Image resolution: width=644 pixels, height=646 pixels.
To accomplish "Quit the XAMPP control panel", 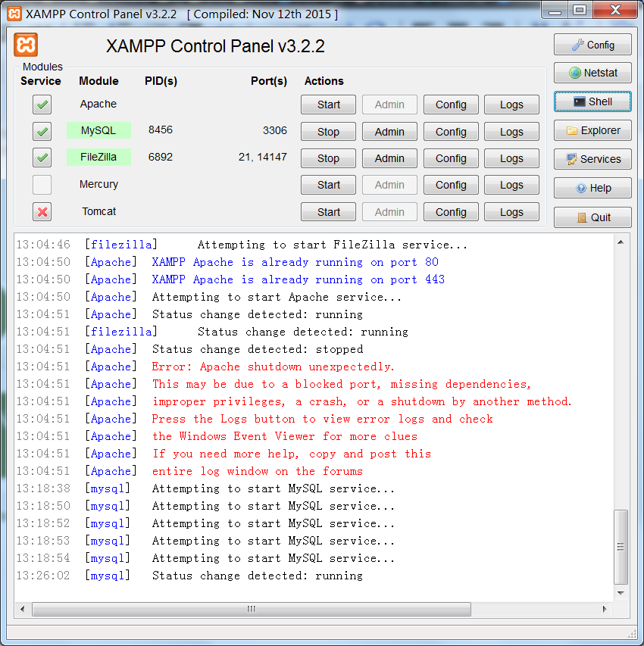I will click(x=592, y=217).
